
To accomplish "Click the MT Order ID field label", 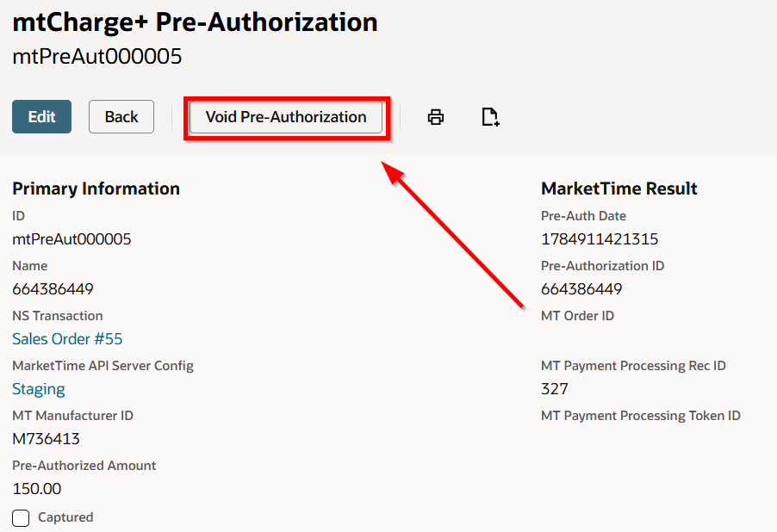I will pyautogui.click(x=577, y=316).
